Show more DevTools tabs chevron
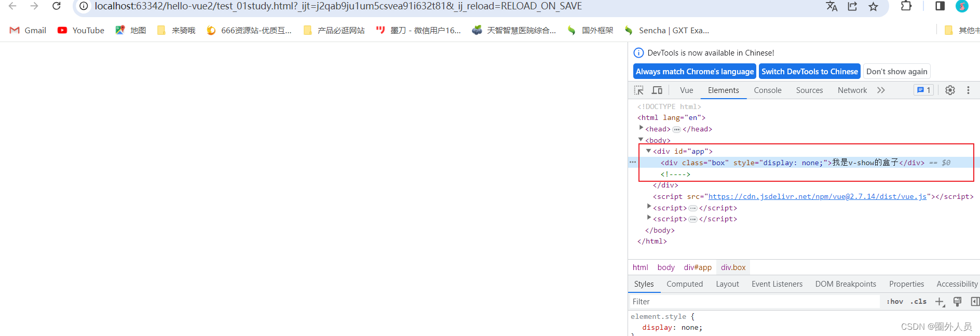Screen dimensions: 980x336 click(x=881, y=90)
